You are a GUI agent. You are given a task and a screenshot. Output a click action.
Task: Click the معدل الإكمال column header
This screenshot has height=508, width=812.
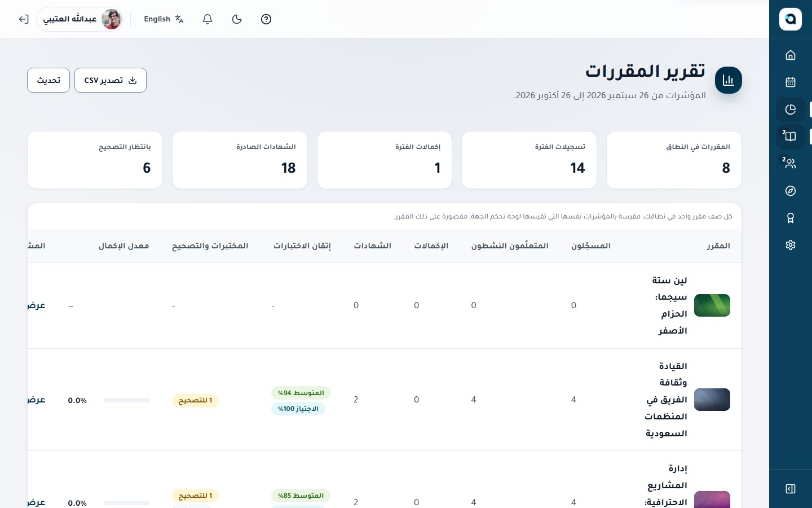click(124, 246)
